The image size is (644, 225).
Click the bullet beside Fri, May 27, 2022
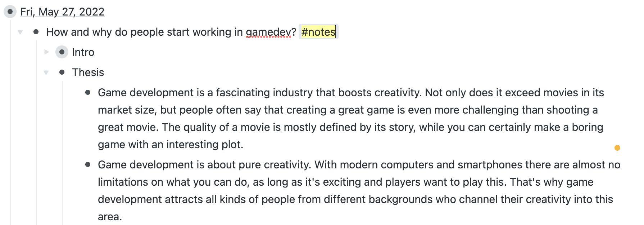tap(10, 12)
